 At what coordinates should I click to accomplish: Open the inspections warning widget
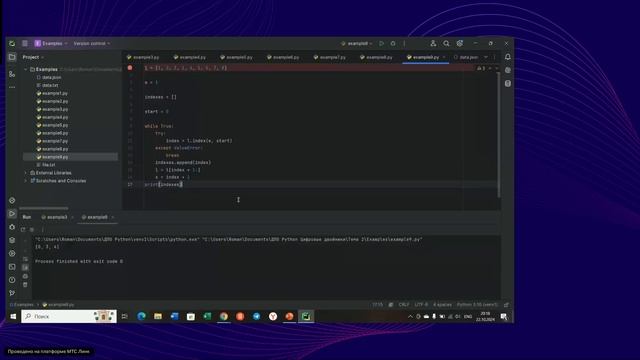[x=481, y=68]
